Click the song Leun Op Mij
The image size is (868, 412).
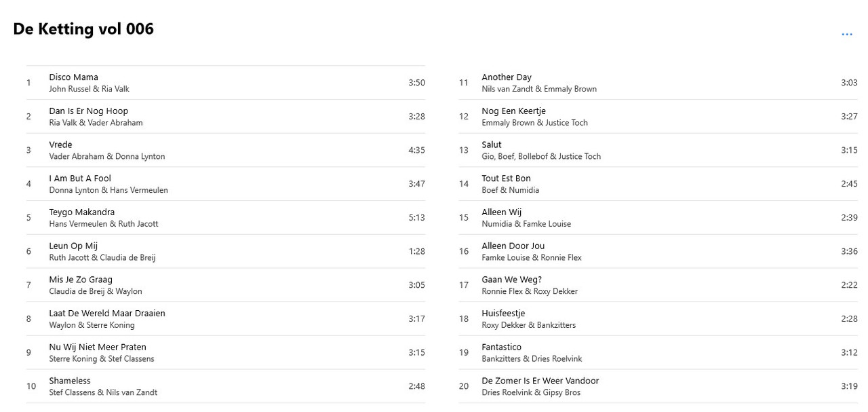click(x=226, y=251)
